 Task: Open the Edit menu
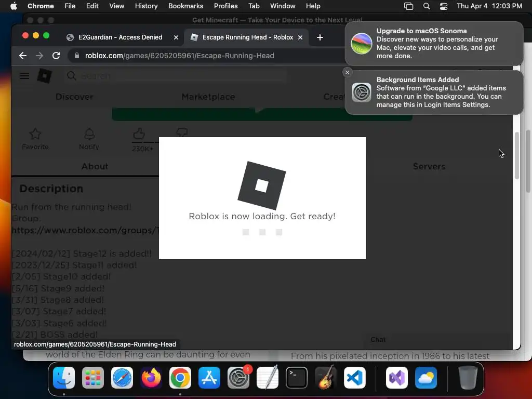[x=92, y=6]
